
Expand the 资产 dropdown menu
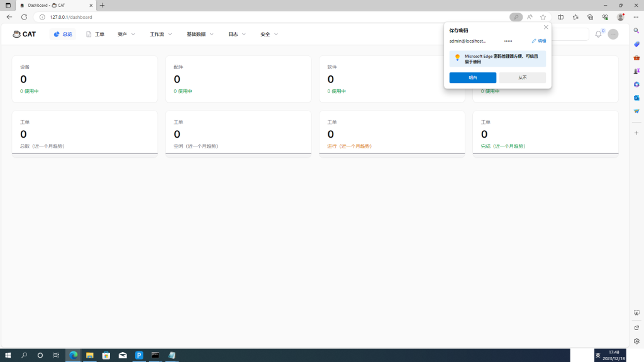point(126,34)
